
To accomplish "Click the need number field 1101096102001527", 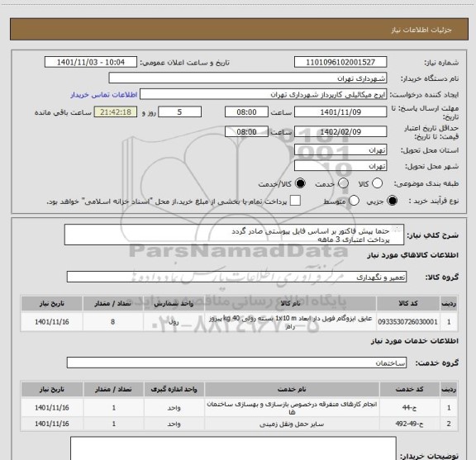I will click(x=340, y=62).
